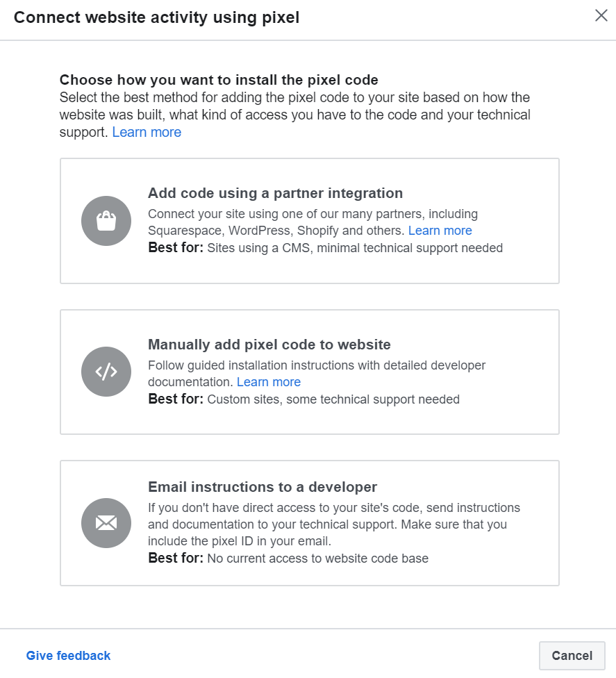Viewport: 616px width, 678px height.
Task: Click 'Best for: Custom sites' text line
Action: (303, 399)
